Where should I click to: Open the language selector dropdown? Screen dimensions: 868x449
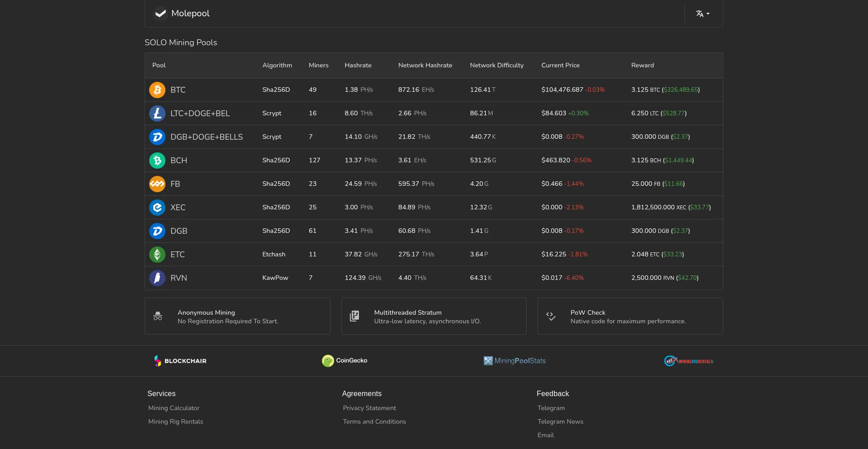tap(703, 14)
